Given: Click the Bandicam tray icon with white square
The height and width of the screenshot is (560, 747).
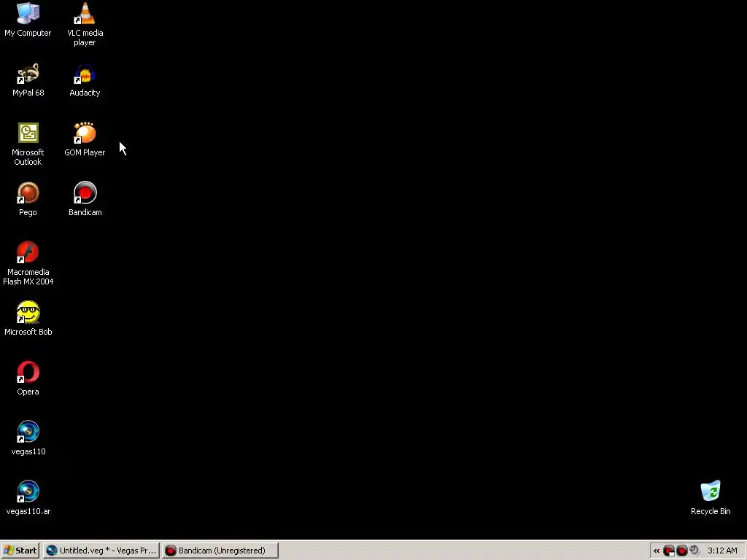Looking at the screenshot, I should (669, 551).
